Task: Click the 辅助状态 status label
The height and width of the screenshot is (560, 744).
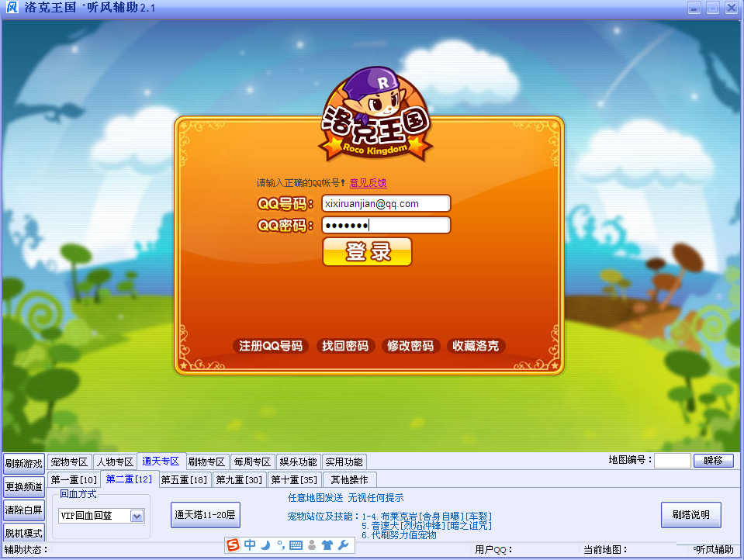Action: point(26,550)
